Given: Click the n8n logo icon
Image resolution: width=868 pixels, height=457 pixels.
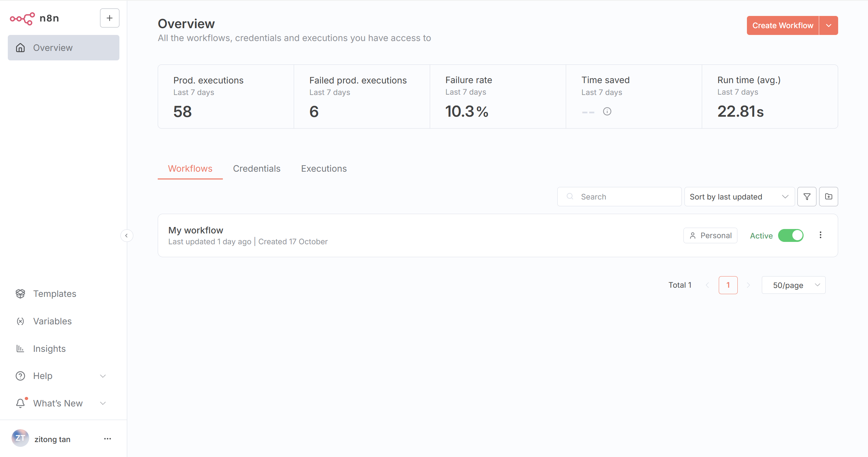Looking at the screenshot, I should [x=22, y=18].
